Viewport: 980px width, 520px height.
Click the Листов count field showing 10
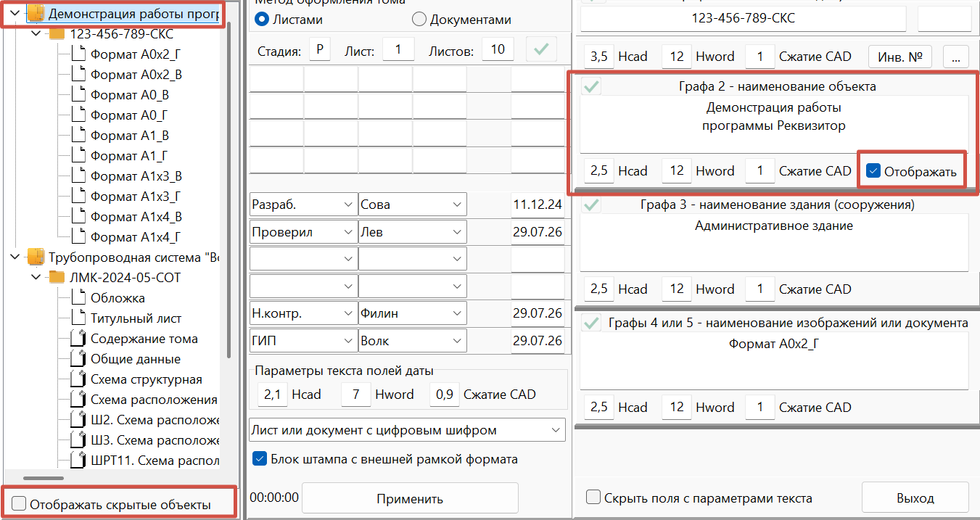click(498, 50)
